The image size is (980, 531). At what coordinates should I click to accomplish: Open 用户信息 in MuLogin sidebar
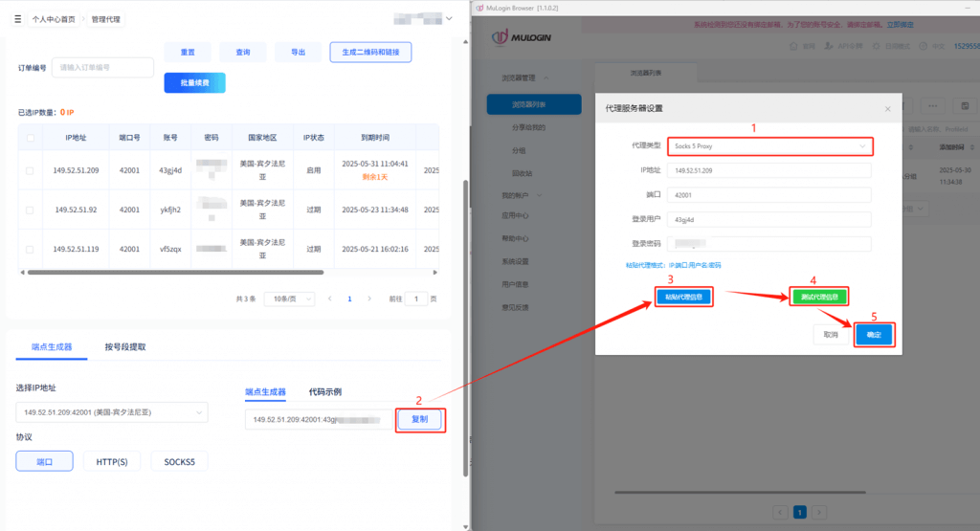(515, 284)
